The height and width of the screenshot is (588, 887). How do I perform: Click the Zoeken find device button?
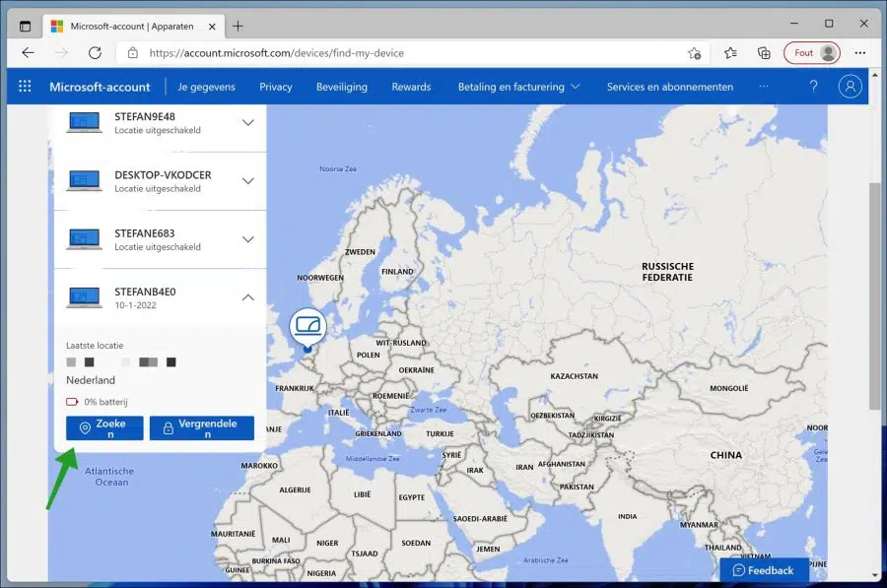(104, 428)
